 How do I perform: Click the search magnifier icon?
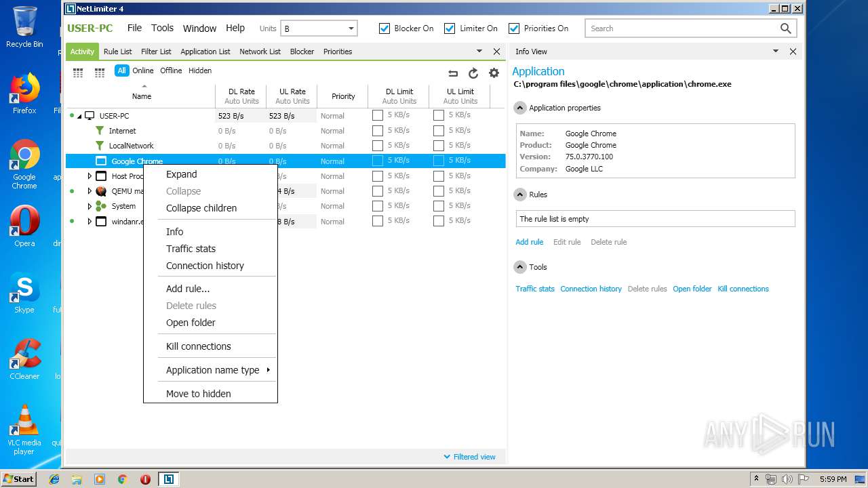click(785, 28)
